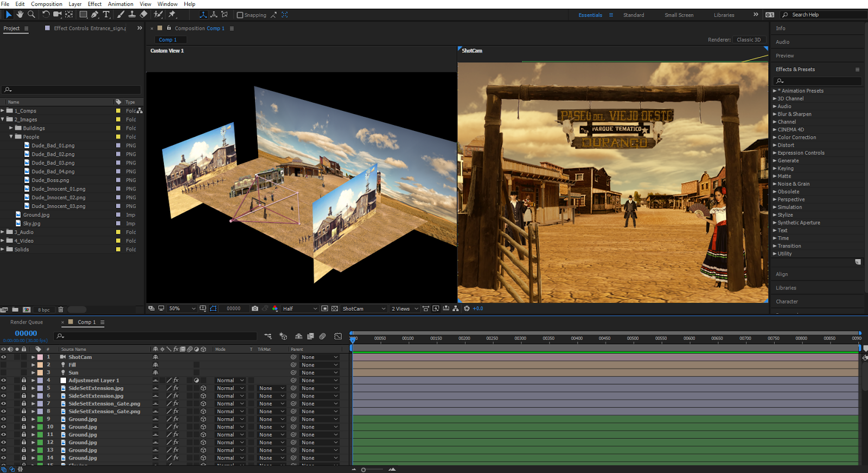Select the Eraser tool
Screen dimensions: 868x473
click(x=143, y=15)
